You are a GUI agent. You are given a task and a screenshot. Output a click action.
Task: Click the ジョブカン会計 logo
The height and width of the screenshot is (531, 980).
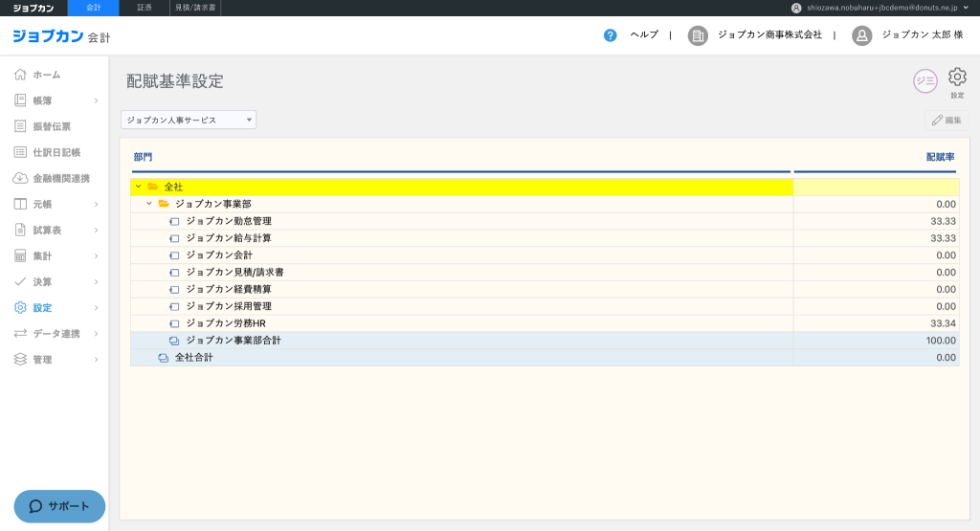click(61, 37)
